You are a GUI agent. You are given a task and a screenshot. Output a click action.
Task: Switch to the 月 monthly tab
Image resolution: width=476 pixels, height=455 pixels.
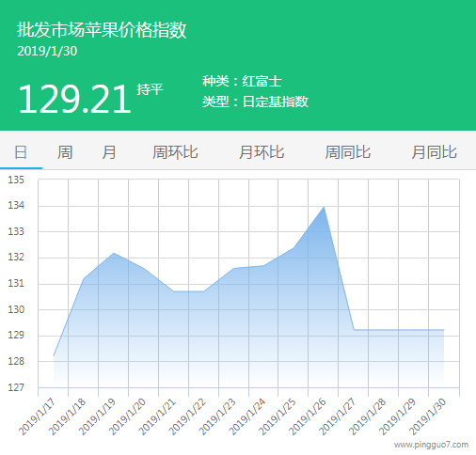[109, 152]
